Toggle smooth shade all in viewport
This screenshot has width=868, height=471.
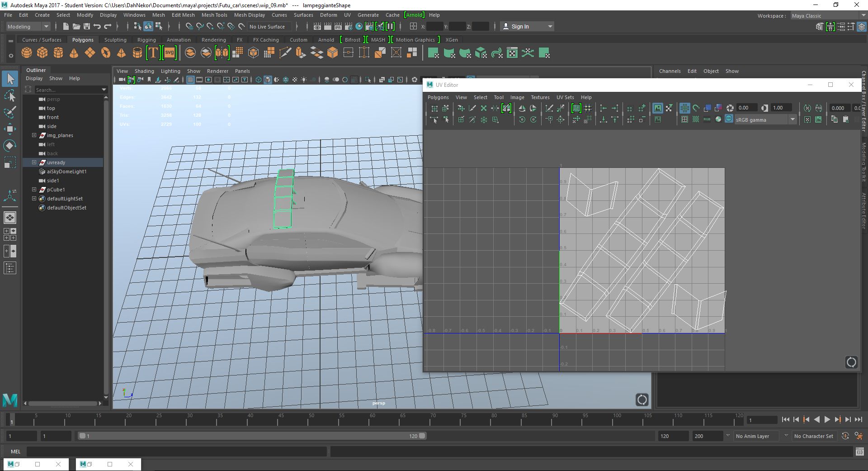[268, 80]
